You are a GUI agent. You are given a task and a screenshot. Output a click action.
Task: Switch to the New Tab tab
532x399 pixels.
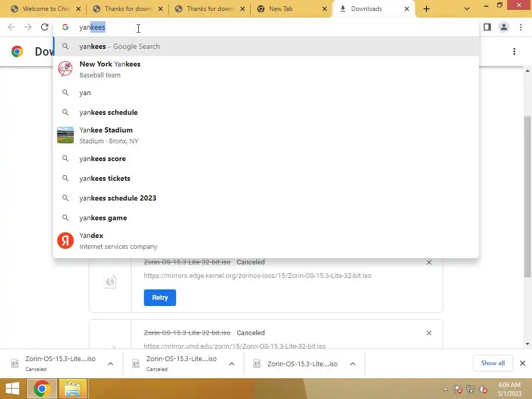coord(292,9)
